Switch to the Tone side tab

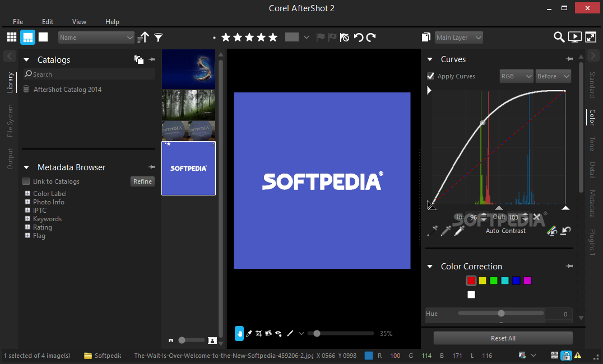[592, 144]
